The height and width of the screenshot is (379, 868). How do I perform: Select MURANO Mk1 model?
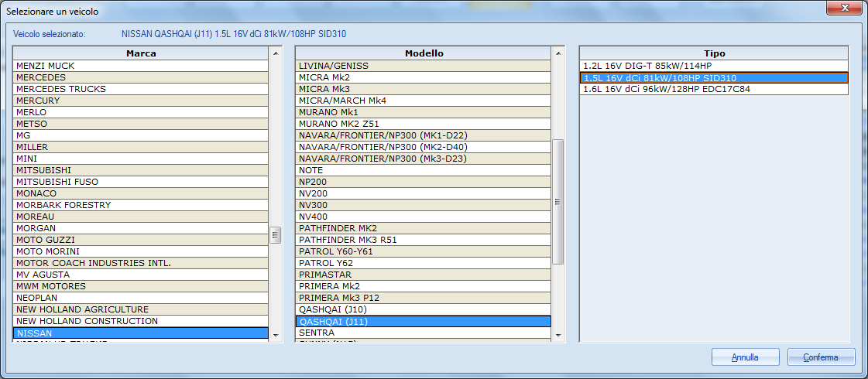[424, 112]
